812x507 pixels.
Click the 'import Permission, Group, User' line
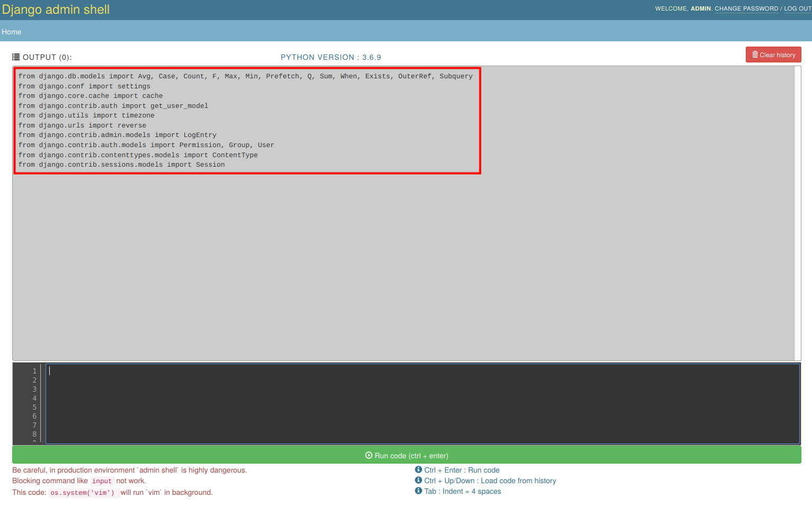[x=146, y=145]
